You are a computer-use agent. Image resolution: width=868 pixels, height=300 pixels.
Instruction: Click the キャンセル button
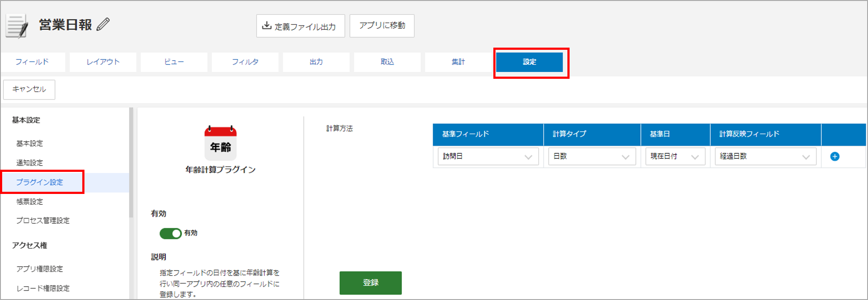tap(29, 89)
